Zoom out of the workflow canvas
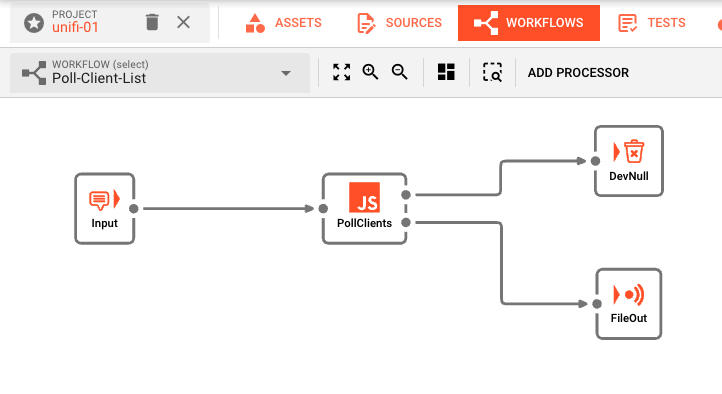Viewport: 722px width, 394px height. [399, 72]
